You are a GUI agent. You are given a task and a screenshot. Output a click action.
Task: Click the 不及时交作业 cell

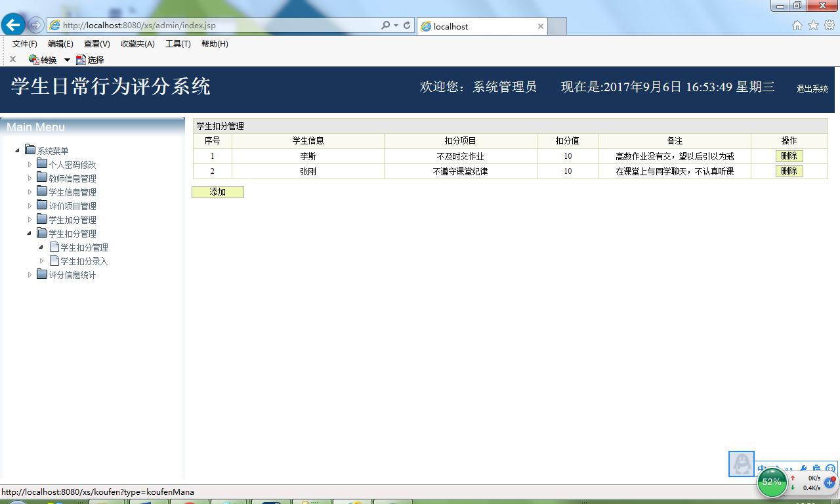click(x=460, y=156)
